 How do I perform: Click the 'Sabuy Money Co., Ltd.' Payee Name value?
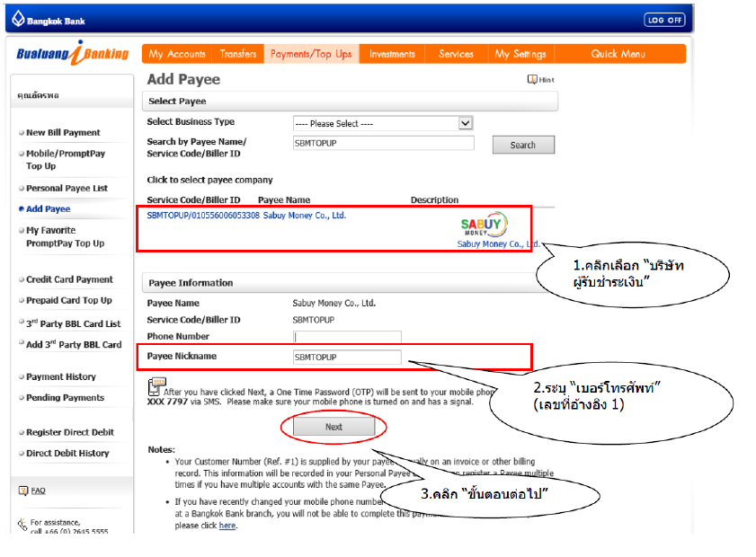334,303
